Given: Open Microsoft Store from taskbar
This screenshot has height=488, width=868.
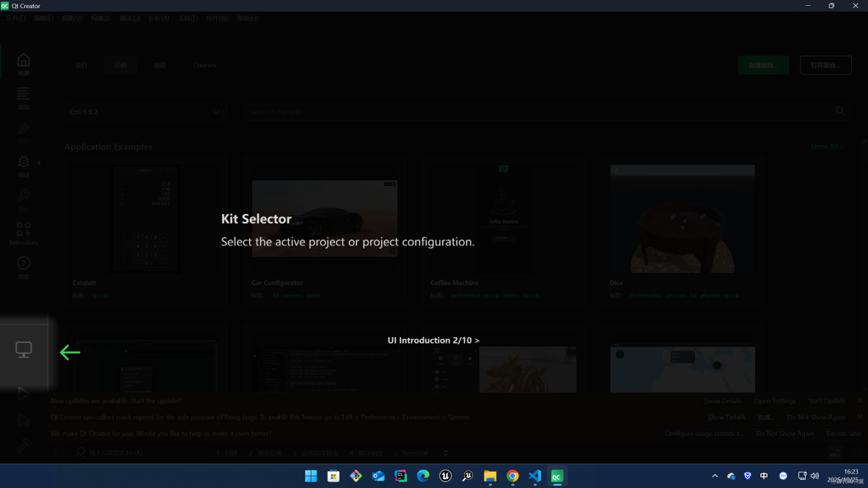Looking at the screenshot, I should pyautogui.click(x=334, y=476).
